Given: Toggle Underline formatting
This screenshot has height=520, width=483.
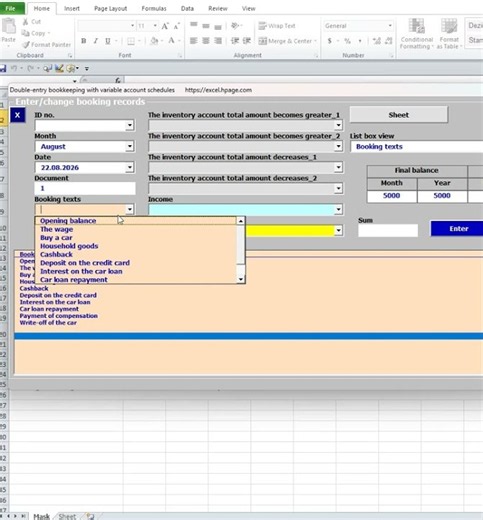Looking at the screenshot, I should tap(108, 41).
